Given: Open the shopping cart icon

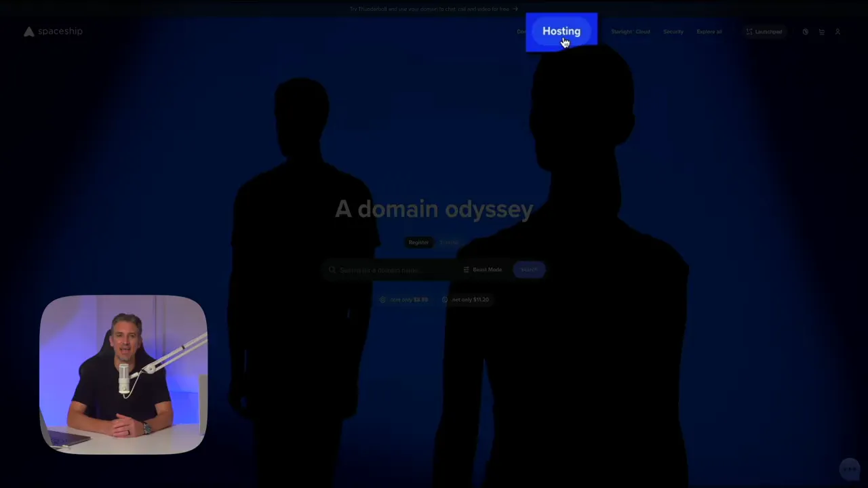Looking at the screenshot, I should pyautogui.click(x=821, y=32).
